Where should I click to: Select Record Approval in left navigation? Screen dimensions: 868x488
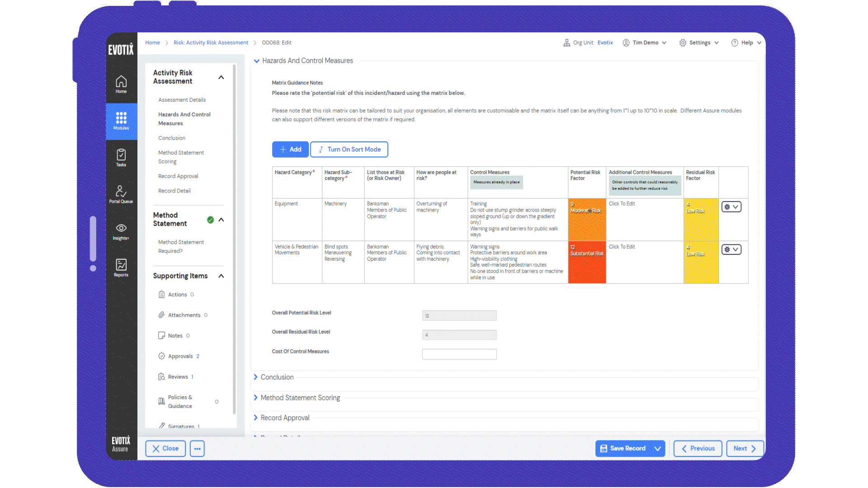point(178,176)
